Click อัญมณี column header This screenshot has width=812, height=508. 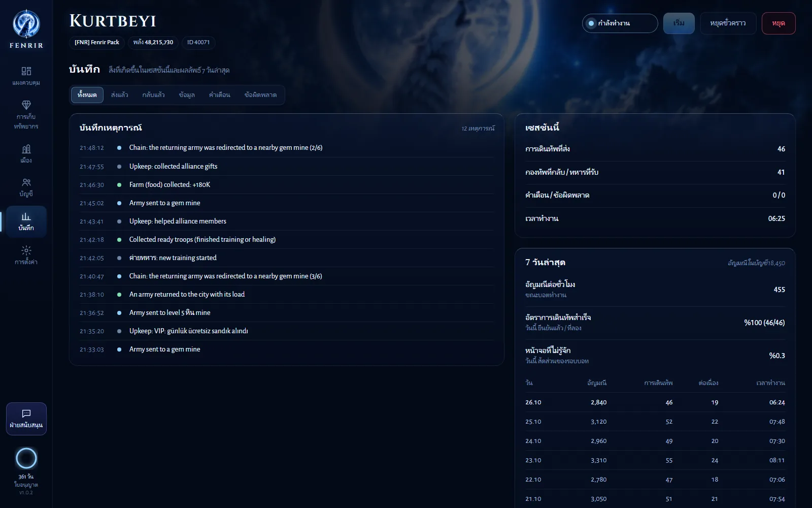(597, 383)
